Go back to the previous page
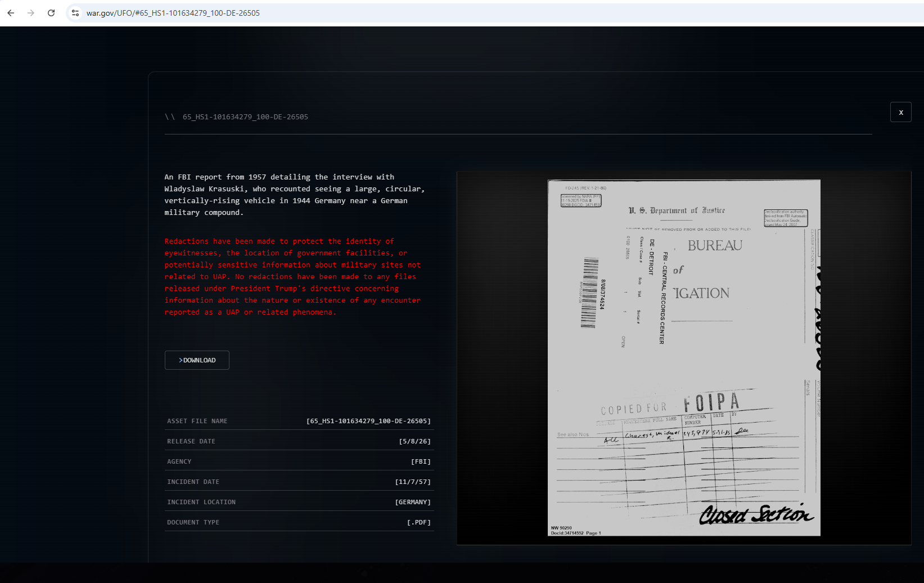The width and height of the screenshot is (924, 583). [x=11, y=13]
